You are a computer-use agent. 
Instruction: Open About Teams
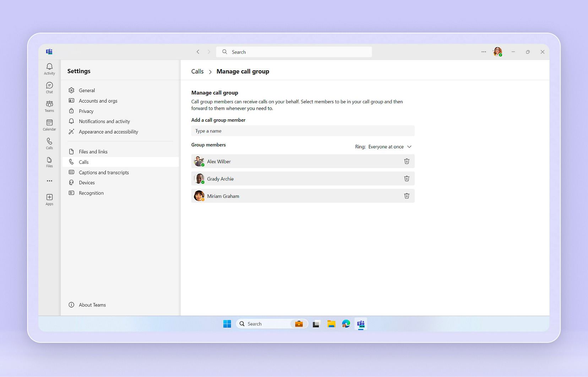tap(92, 305)
